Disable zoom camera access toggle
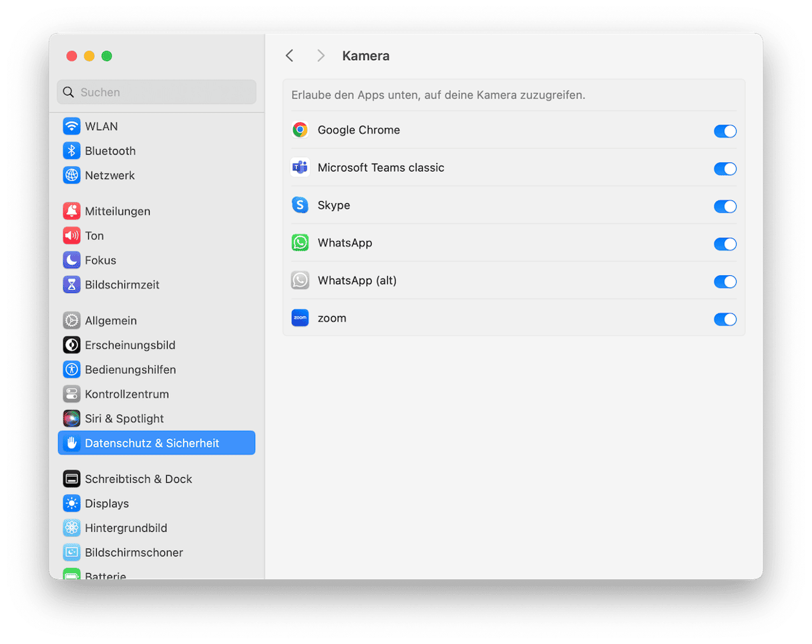The image size is (812, 644). pos(725,319)
